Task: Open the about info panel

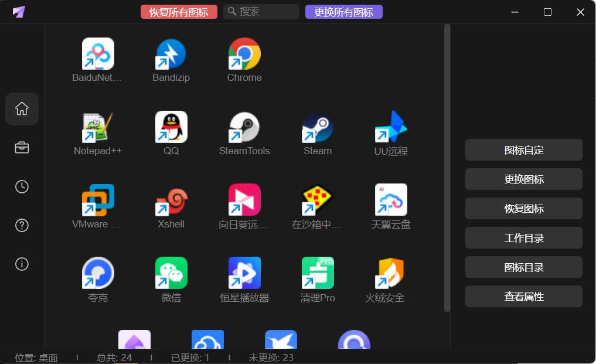Action: [x=22, y=264]
